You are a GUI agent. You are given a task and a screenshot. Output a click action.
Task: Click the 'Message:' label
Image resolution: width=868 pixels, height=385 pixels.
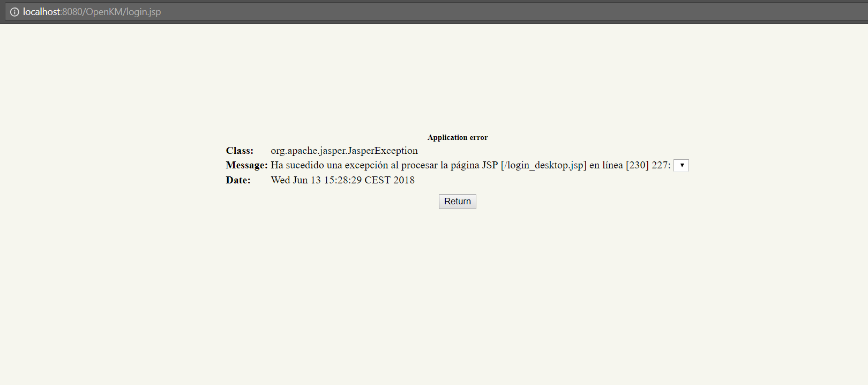[x=246, y=165]
